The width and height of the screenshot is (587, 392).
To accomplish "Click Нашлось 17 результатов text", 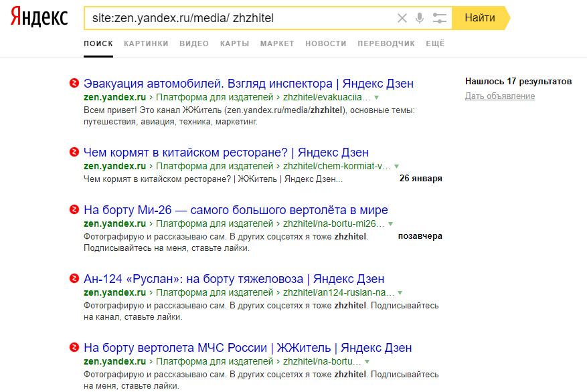I will pos(519,81).
